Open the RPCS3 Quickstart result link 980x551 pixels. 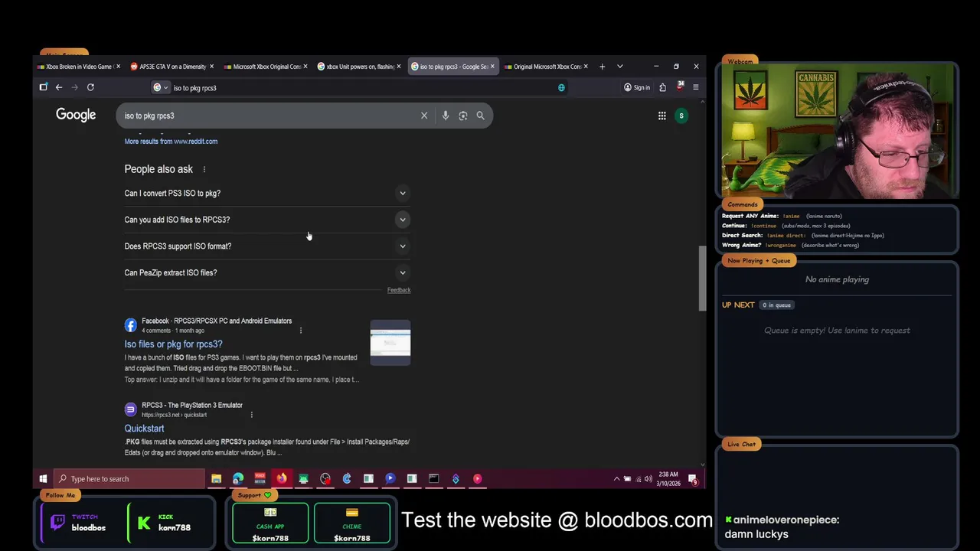click(x=145, y=429)
